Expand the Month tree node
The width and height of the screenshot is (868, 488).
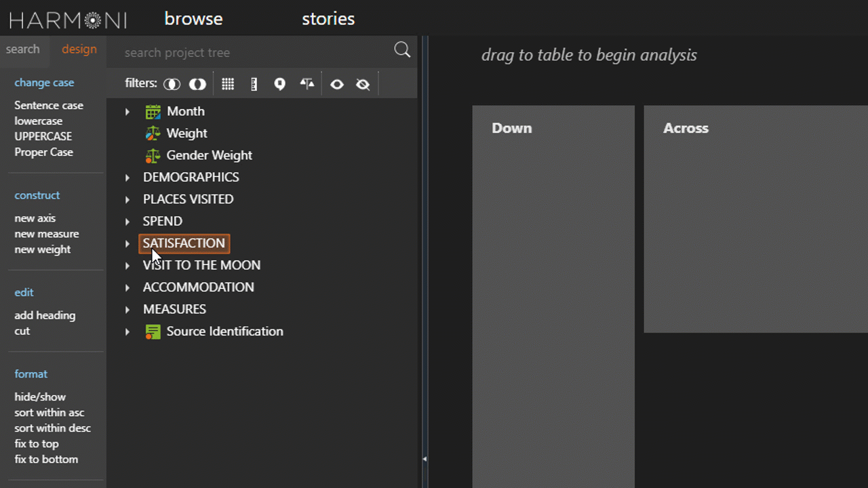[x=127, y=111]
